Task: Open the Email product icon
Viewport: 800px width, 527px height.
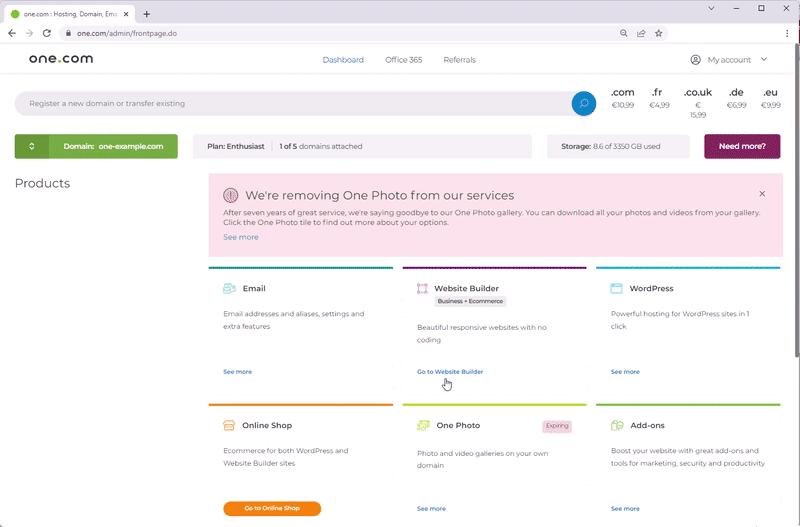Action: coord(229,289)
